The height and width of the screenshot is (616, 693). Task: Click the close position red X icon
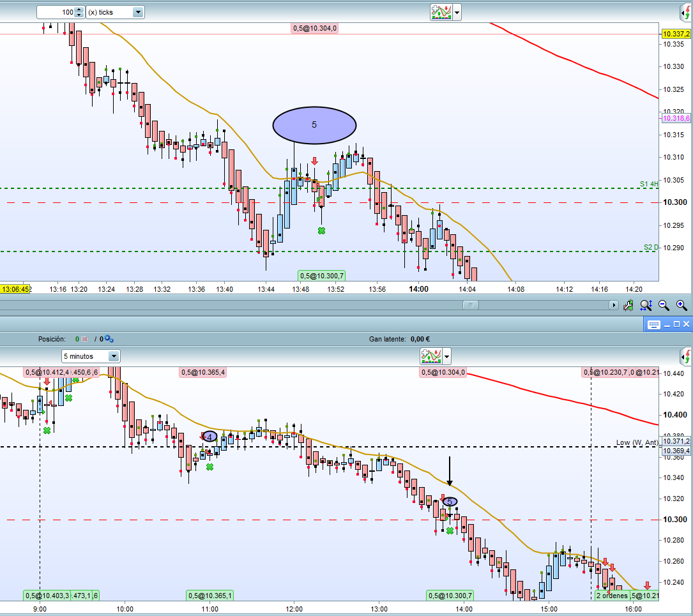pos(84,339)
